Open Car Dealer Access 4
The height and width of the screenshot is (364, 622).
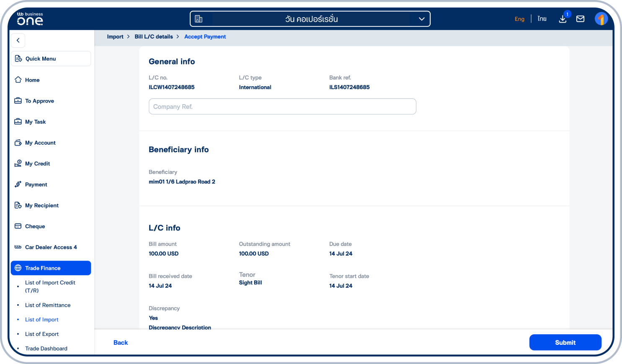51,247
